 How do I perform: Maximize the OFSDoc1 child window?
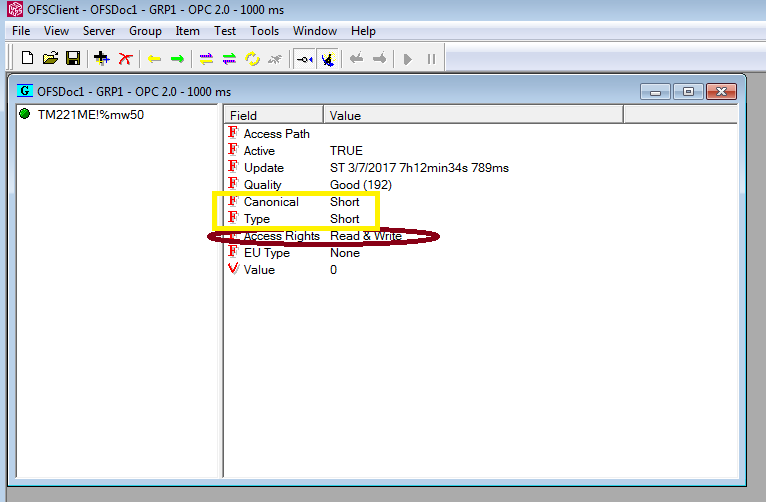(x=688, y=92)
